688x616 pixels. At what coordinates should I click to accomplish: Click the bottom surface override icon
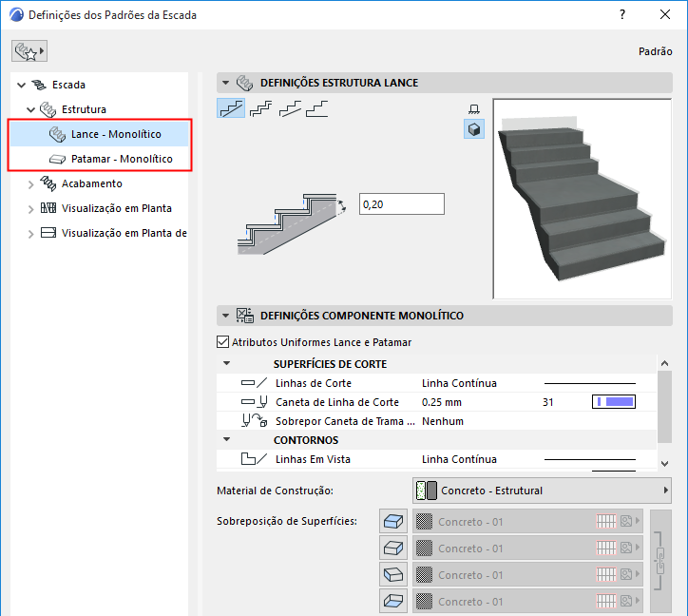pos(393,601)
